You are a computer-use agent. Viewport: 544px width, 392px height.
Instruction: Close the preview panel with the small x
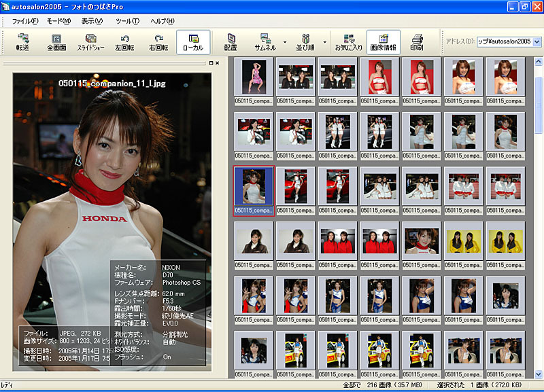click(217, 63)
